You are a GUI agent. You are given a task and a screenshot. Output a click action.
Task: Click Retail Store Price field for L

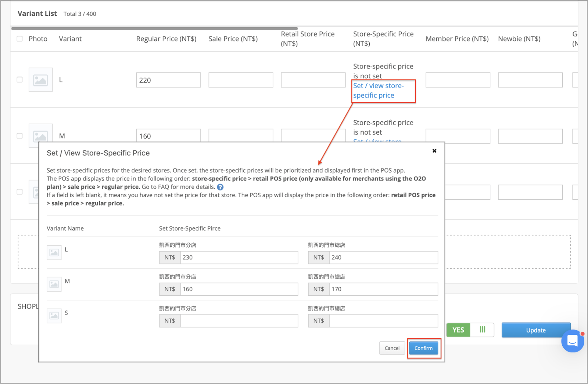tap(313, 80)
